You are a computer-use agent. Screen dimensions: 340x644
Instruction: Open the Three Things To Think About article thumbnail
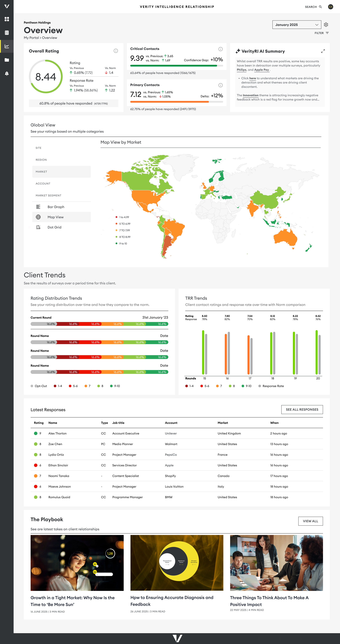point(276,563)
